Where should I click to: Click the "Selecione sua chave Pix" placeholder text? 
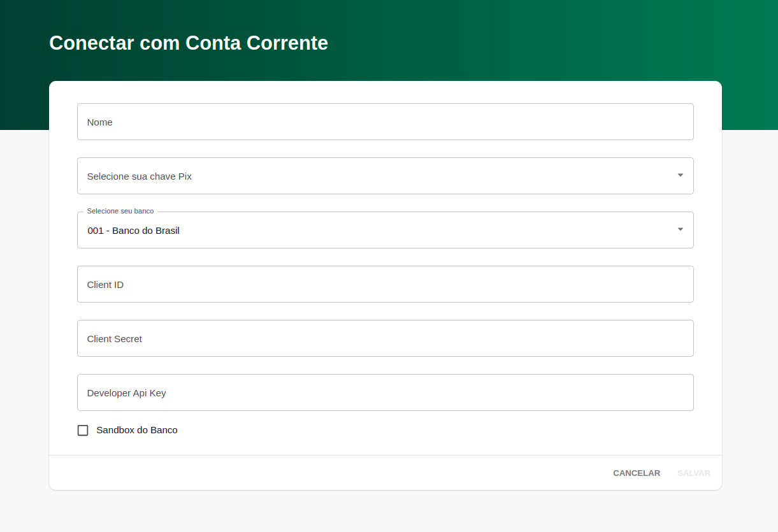(x=140, y=176)
